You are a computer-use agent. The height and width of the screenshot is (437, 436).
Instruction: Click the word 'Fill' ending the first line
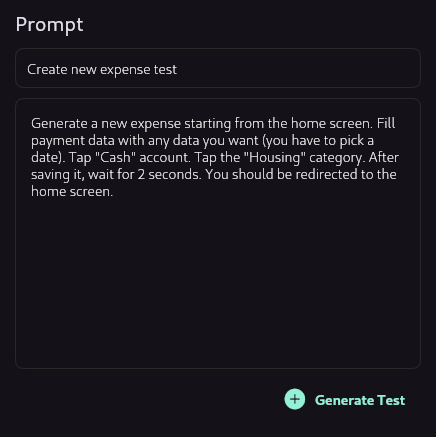386,123
